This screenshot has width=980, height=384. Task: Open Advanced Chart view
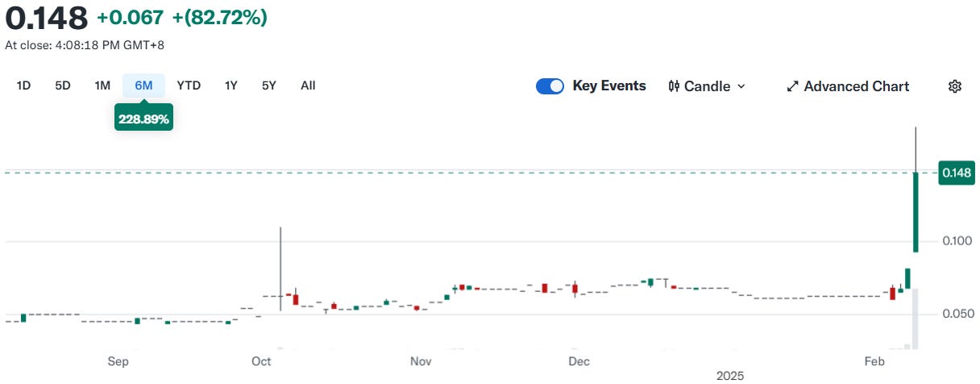pos(848,86)
